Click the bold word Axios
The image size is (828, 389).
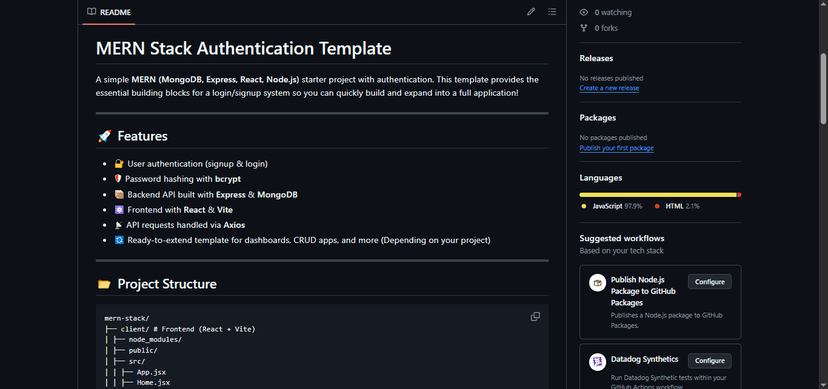point(234,225)
